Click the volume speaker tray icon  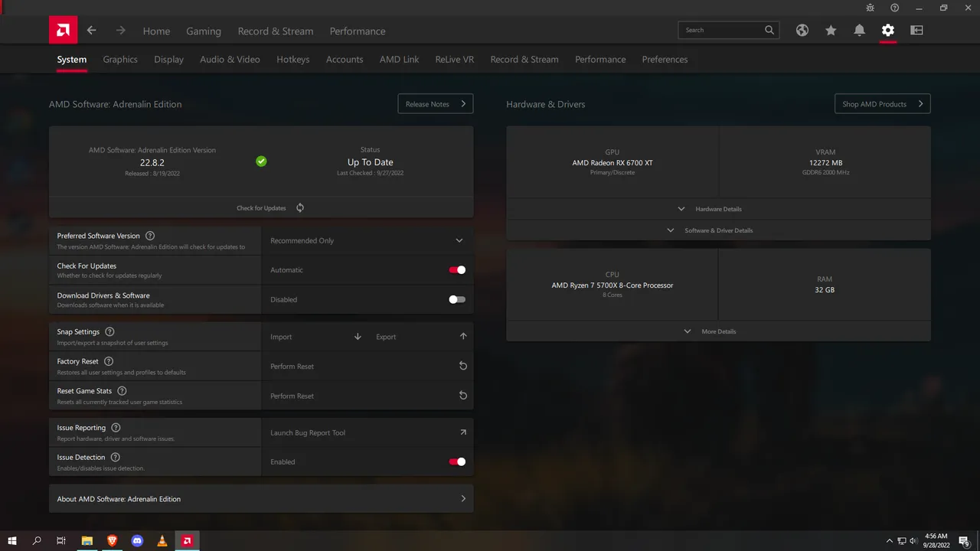click(913, 541)
